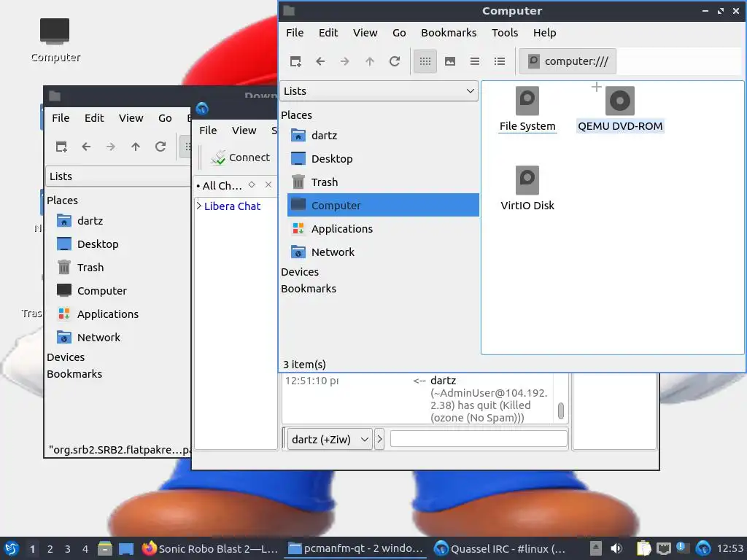Screen dimensions: 747x560
Task: Focus the Quassel message input field
Action: [479, 438]
